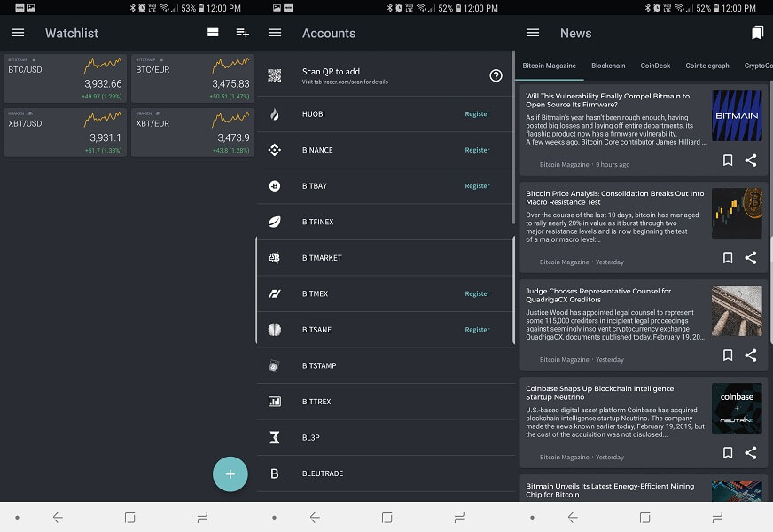Open the Watchlist hamburger menu
The width and height of the screenshot is (773, 532).
[x=18, y=33]
